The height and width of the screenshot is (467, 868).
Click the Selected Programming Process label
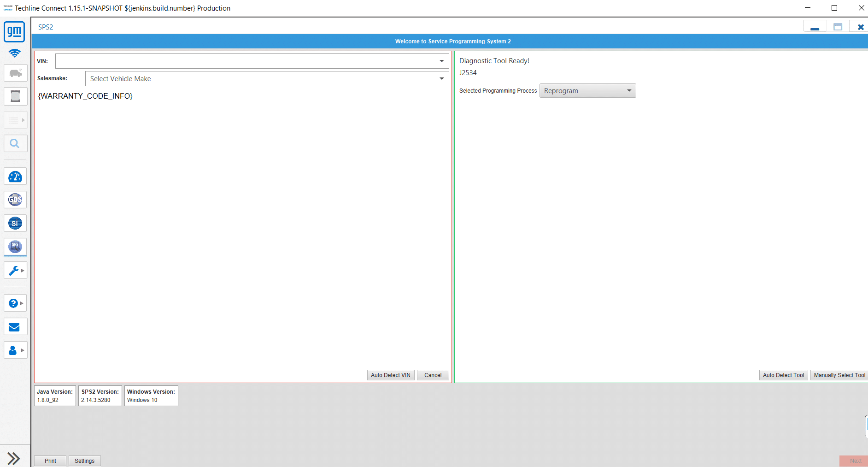click(x=498, y=91)
